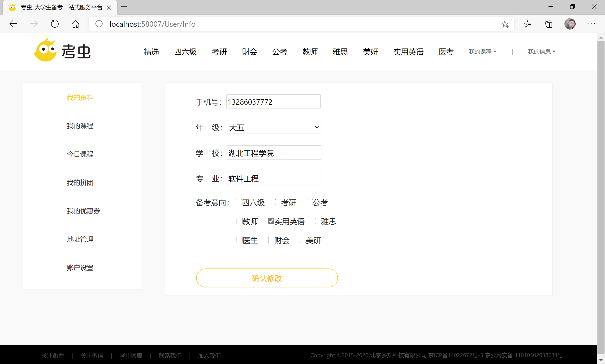Refresh the page with reload icon
This screenshot has width=605, height=364.
click(x=55, y=24)
